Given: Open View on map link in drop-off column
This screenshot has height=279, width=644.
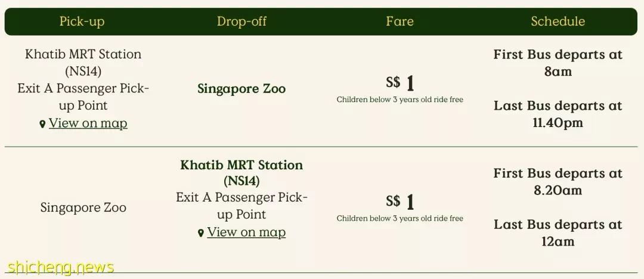Looking at the screenshot, I should (x=246, y=232).
